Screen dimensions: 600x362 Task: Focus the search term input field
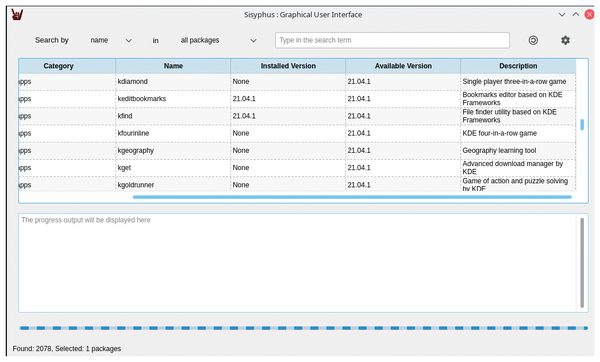[392, 40]
